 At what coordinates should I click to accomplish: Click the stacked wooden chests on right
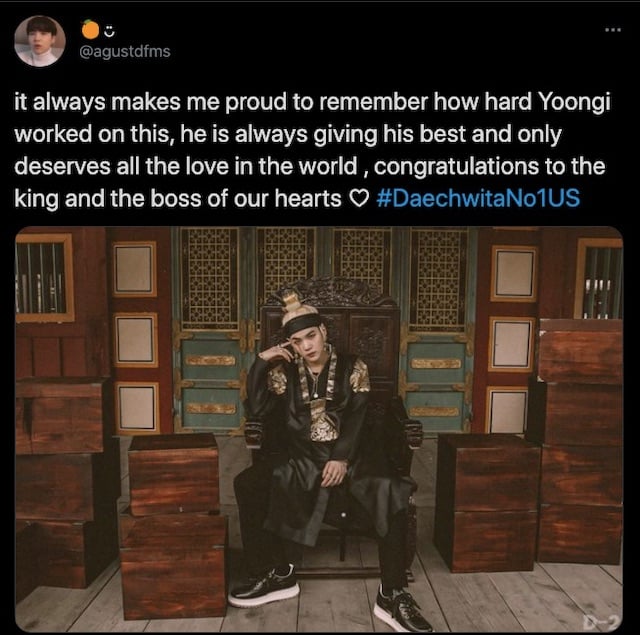(580, 441)
